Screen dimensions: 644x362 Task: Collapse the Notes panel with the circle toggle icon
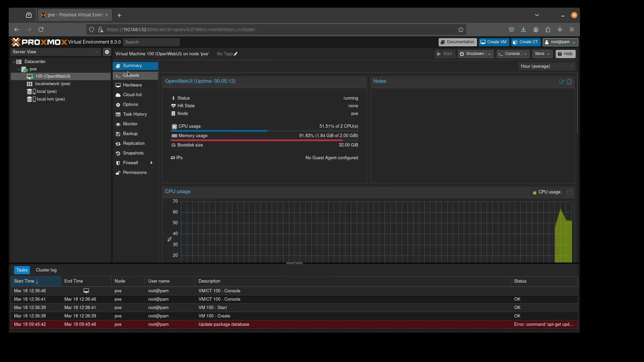(x=569, y=82)
